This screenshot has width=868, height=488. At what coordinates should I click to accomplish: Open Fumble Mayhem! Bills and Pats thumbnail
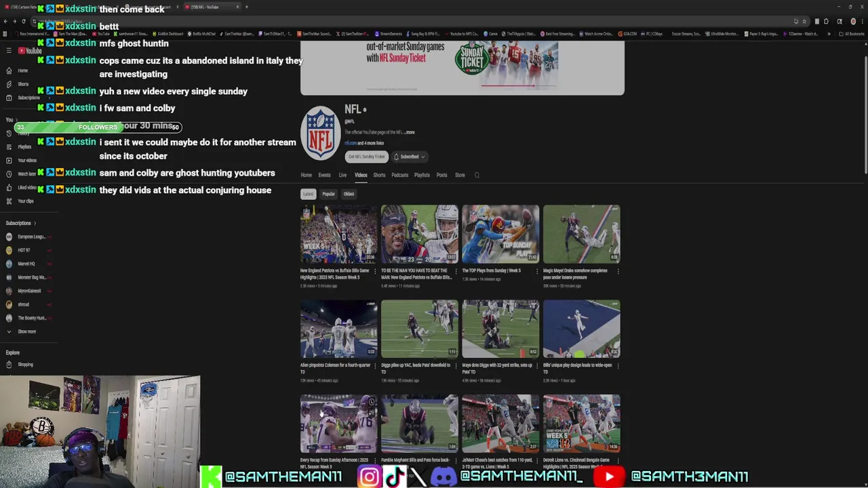click(x=420, y=424)
